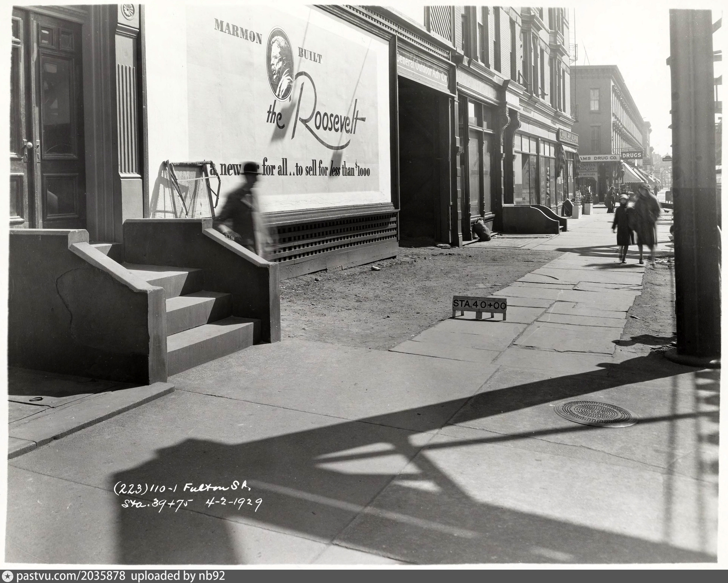Image resolution: width=728 pixels, height=583 pixels.
Task: Click the '$1000' price text on billboard
Action: [362, 171]
